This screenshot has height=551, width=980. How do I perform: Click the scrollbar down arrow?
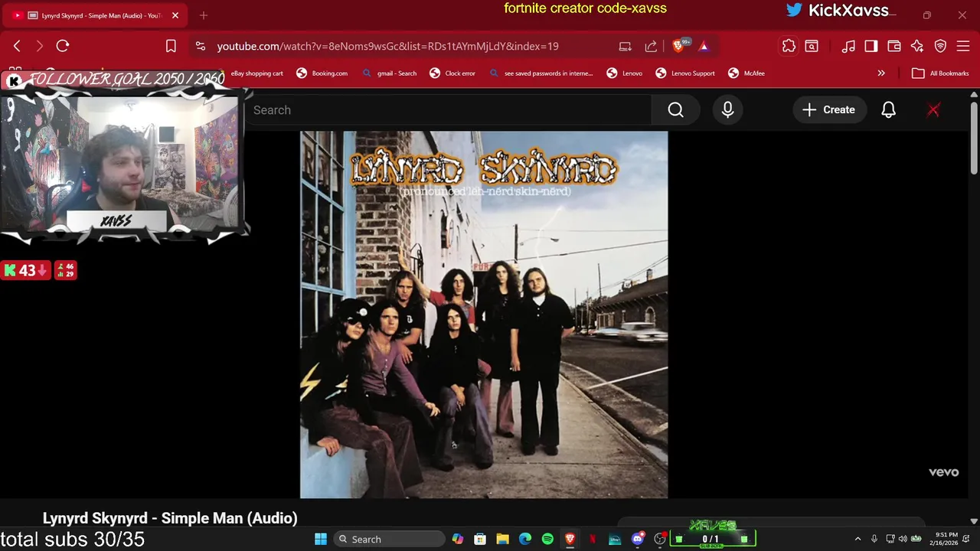pyautogui.click(x=973, y=521)
